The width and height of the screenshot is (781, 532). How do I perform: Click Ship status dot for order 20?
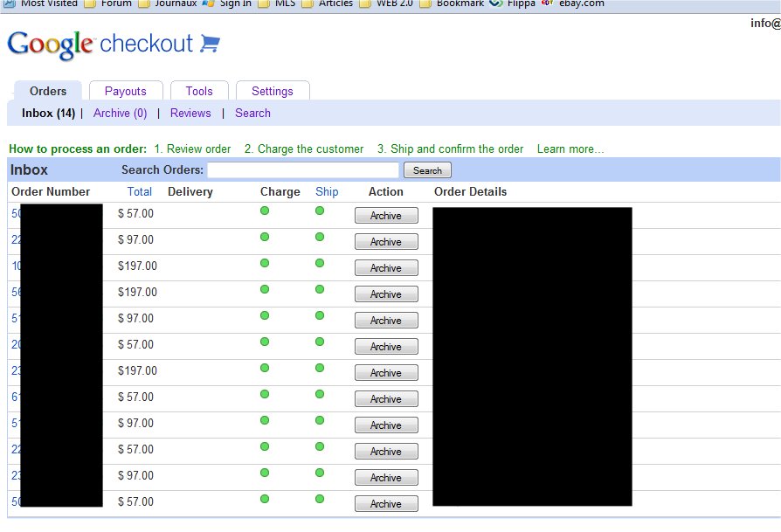click(320, 342)
